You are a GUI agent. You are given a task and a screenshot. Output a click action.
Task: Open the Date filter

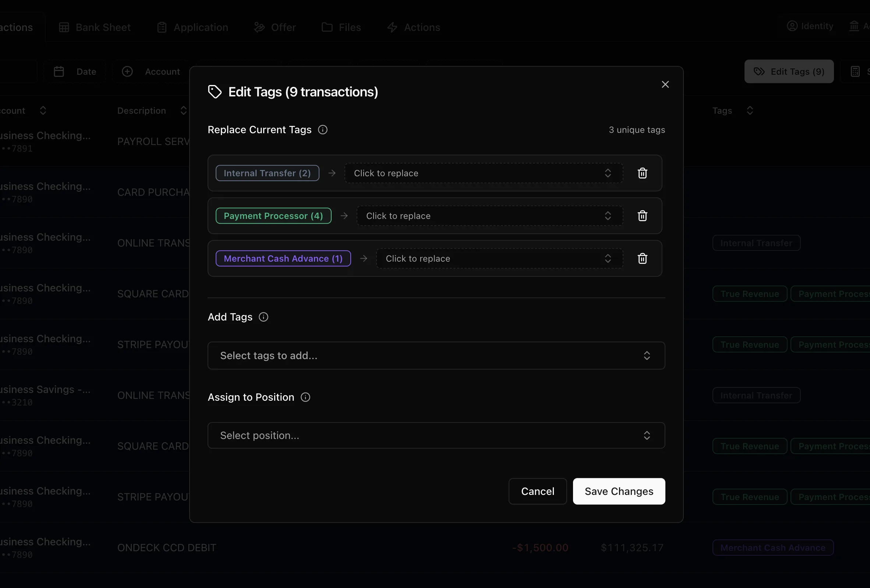coord(75,71)
